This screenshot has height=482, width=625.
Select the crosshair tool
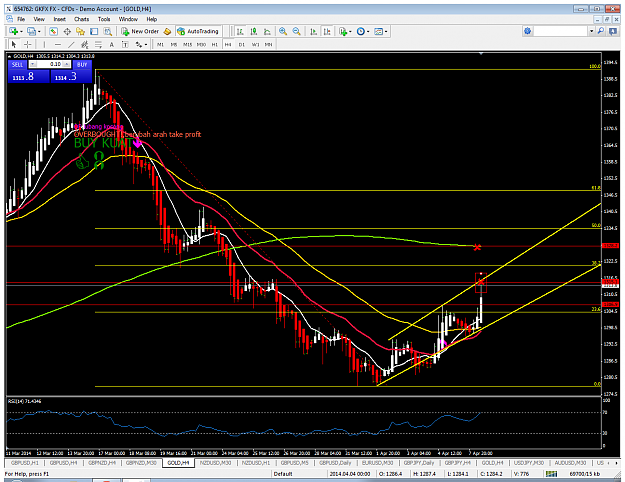[x=27, y=44]
